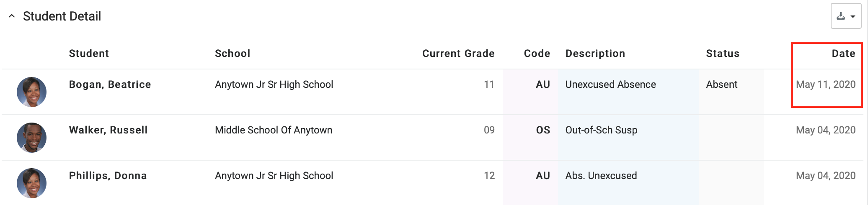Sort by the Date column header
Image resolution: width=868 pixels, height=205 pixels.
click(x=843, y=54)
